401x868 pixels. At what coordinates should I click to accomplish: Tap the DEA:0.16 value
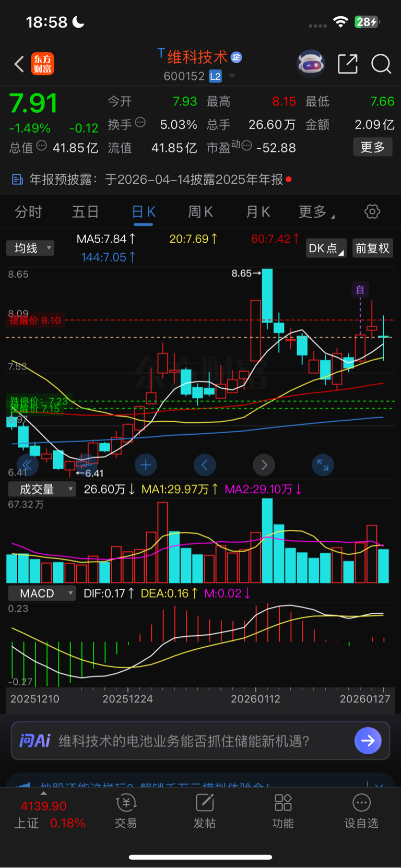[169, 593]
